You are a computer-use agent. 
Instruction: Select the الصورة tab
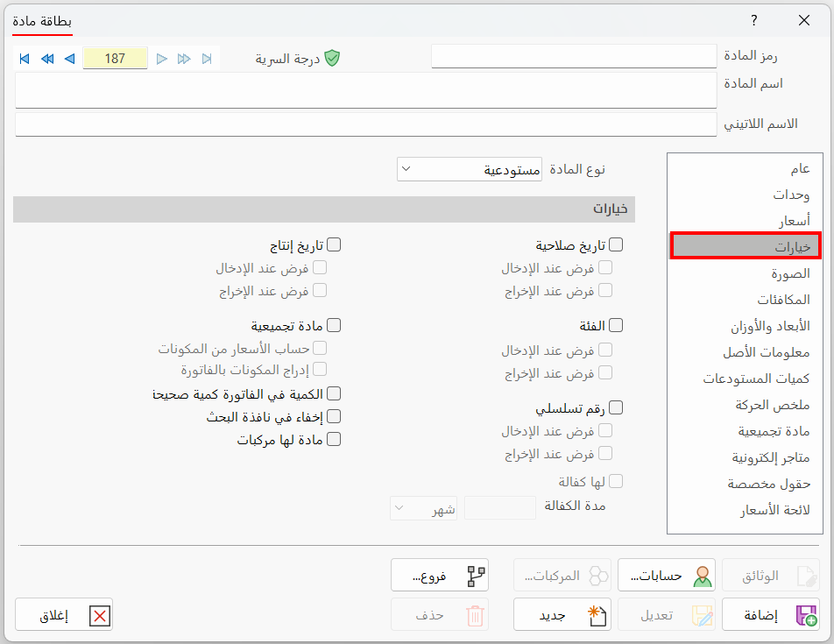pyautogui.click(x=745, y=273)
